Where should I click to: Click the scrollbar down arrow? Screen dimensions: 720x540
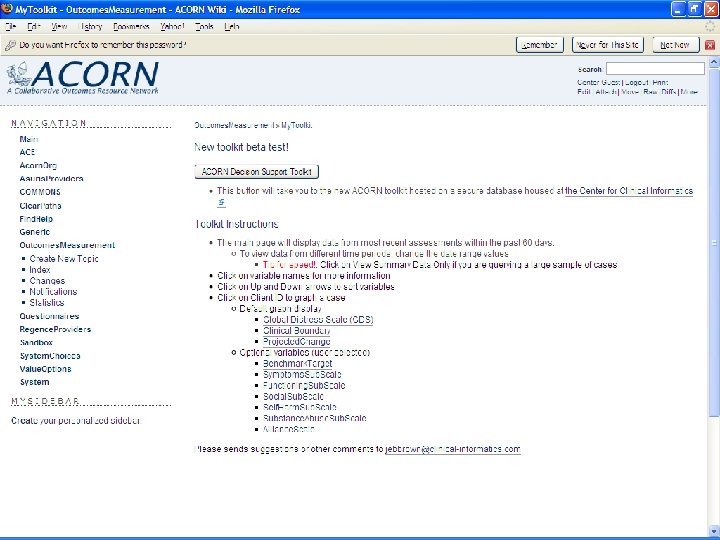714,530
